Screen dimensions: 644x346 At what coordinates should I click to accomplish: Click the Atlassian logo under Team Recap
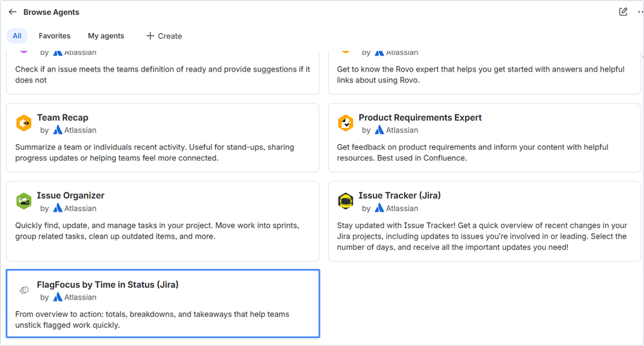tap(57, 130)
